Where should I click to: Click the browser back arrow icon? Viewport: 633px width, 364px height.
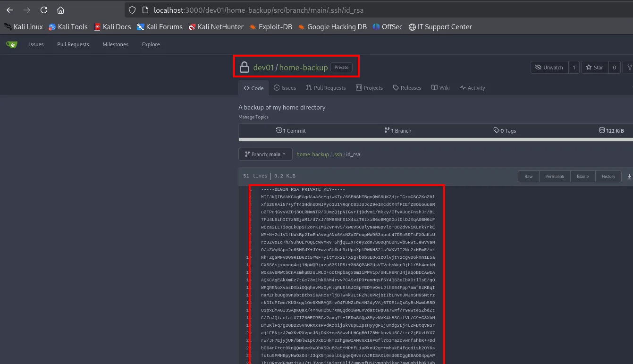point(10,10)
